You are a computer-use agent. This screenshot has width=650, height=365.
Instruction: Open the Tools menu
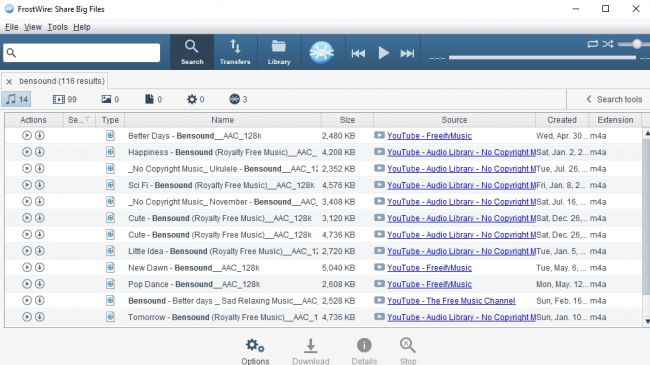(x=57, y=27)
